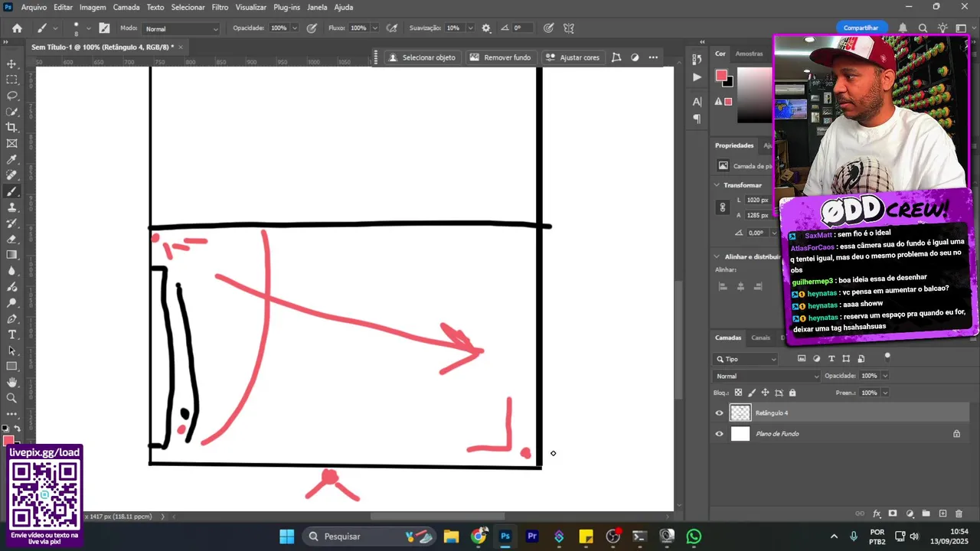Image resolution: width=980 pixels, height=551 pixels.
Task: Create a new layer
Action: (942, 514)
